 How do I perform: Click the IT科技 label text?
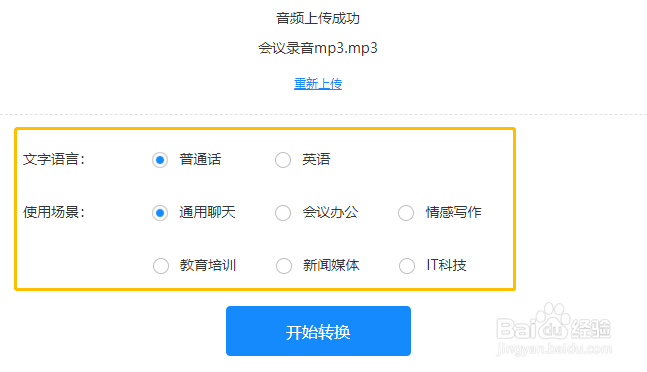446,265
